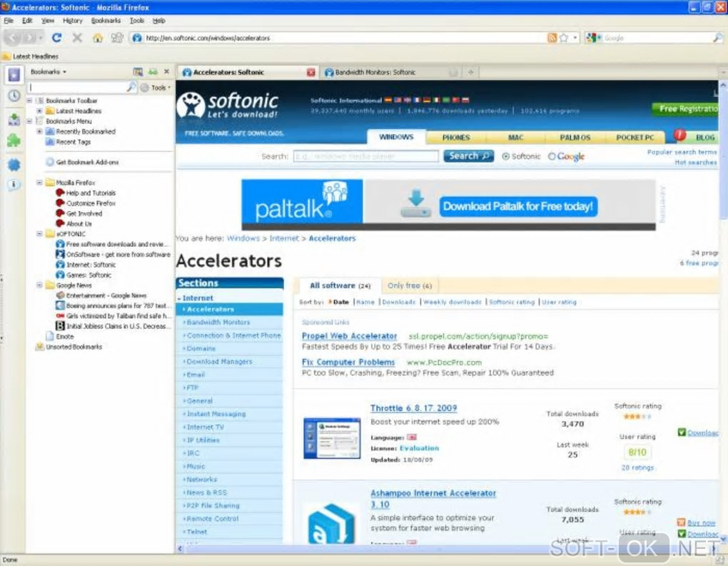Image resolution: width=728 pixels, height=566 pixels.
Task: Open a new tab with plus button
Action: [x=470, y=72]
